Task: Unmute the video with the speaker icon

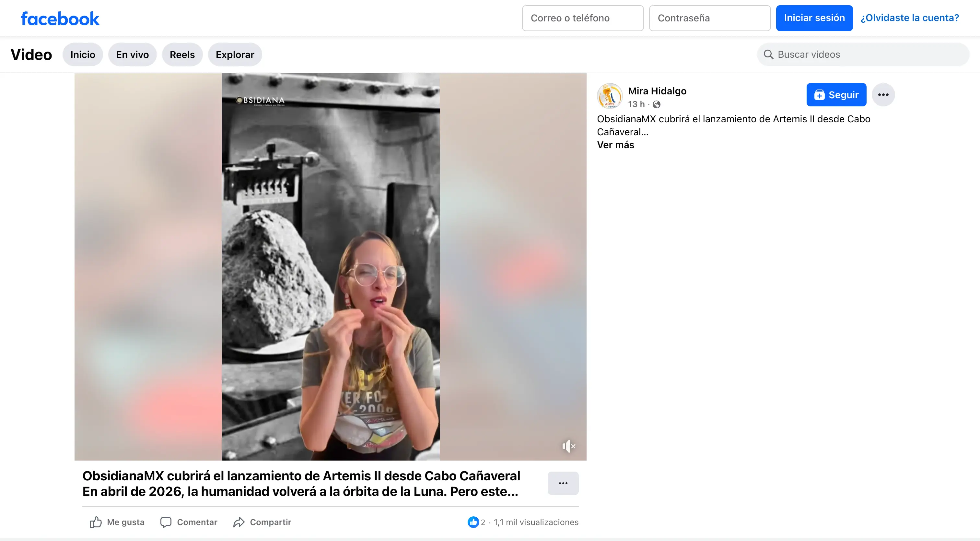Action: pos(568,446)
